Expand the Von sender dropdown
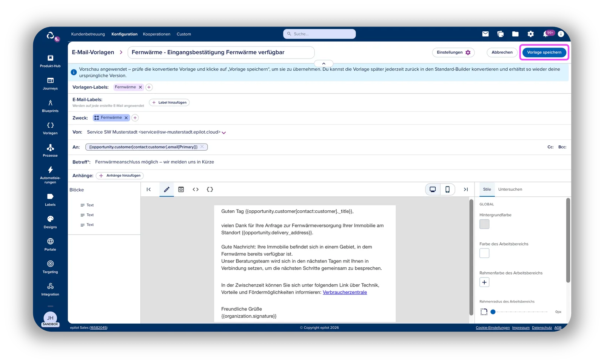 tap(224, 133)
